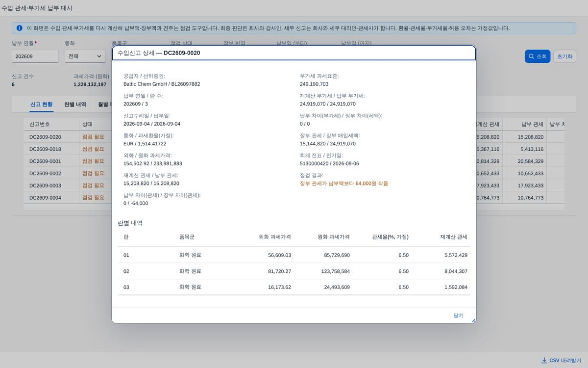This screenshot has width=588, height=368.
Task: Click the 란 02 row in 란별 내역
Action: pyautogui.click(x=294, y=271)
